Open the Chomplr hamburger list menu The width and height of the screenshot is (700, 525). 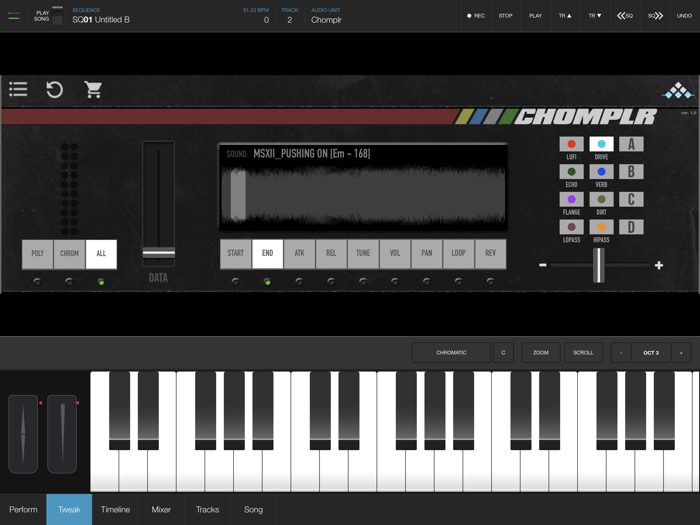(18, 89)
